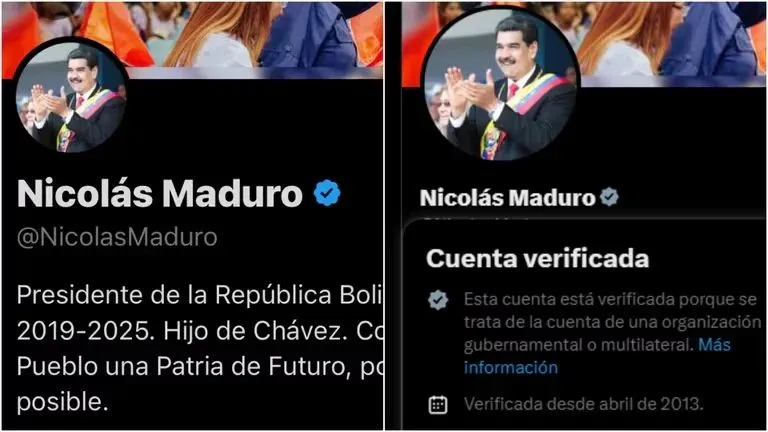Click the blue verified badge beside Nicolás Maduro
The image size is (768, 432).
pos(327,192)
